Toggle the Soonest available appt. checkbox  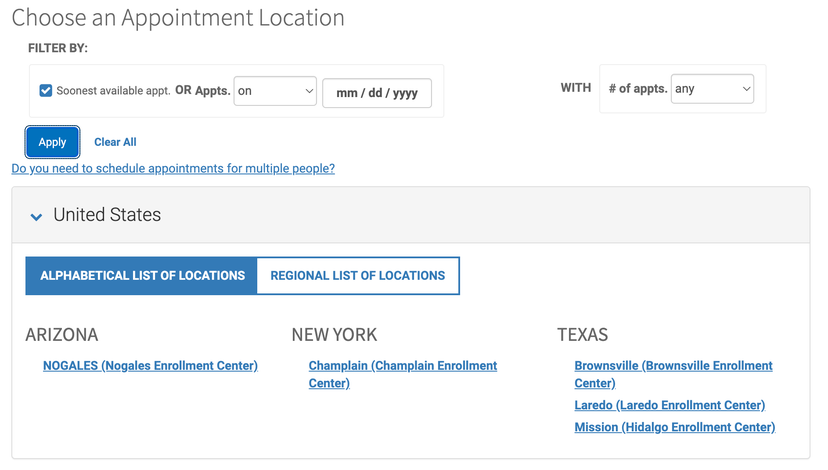tap(46, 91)
